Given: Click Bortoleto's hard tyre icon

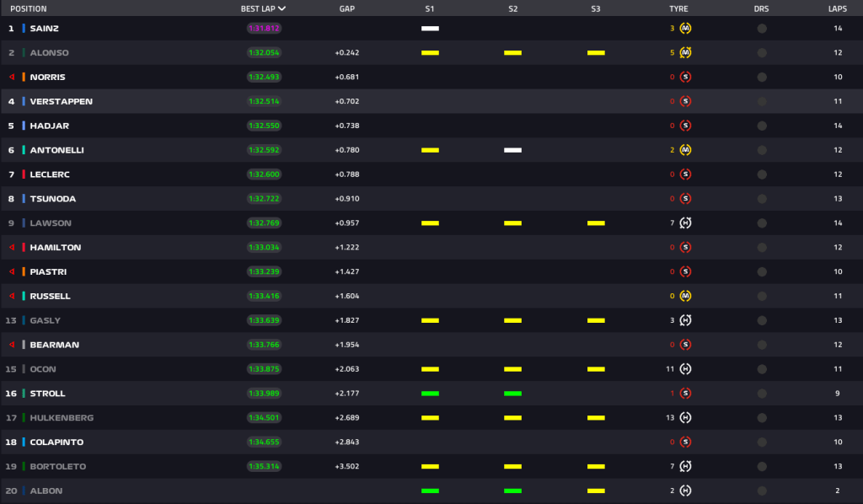Looking at the screenshot, I should [x=685, y=467].
